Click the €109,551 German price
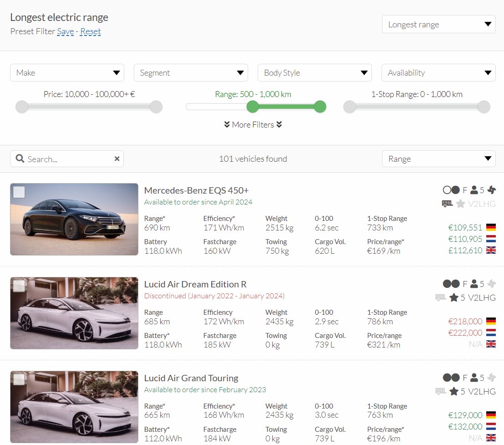 [465, 228]
